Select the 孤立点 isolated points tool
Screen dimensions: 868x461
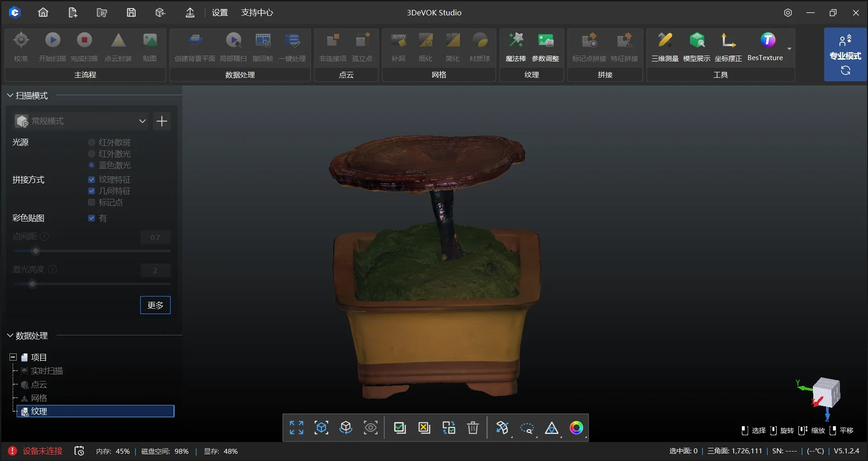point(362,47)
